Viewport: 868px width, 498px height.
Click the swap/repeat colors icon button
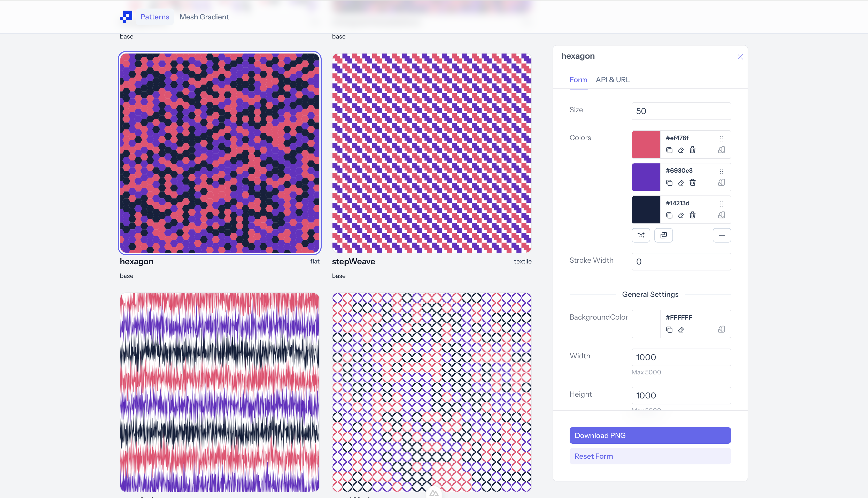(x=663, y=235)
